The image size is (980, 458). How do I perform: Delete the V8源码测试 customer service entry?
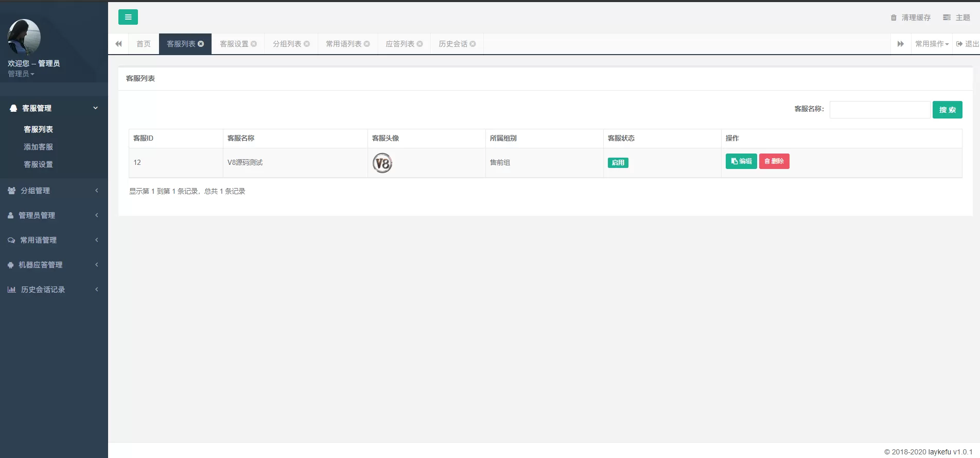click(774, 161)
